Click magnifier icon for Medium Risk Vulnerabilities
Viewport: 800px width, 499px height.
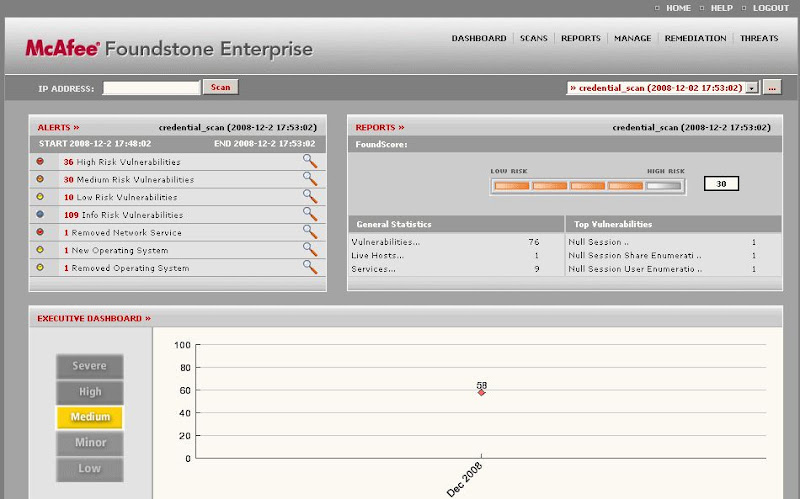(x=310, y=179)
